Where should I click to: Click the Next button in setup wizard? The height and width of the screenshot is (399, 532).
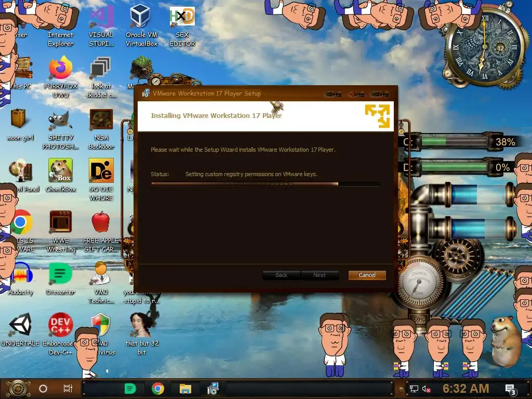coord(320,275)
